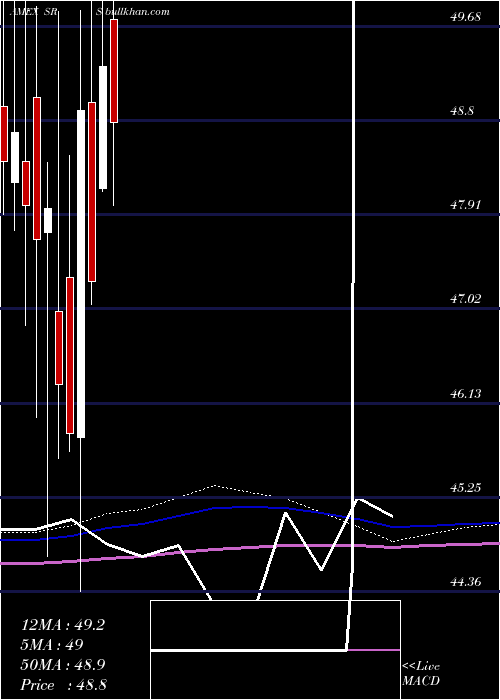Click the Price : 48.8 readout
500x700 pixels.
click(x=63, y=685)
